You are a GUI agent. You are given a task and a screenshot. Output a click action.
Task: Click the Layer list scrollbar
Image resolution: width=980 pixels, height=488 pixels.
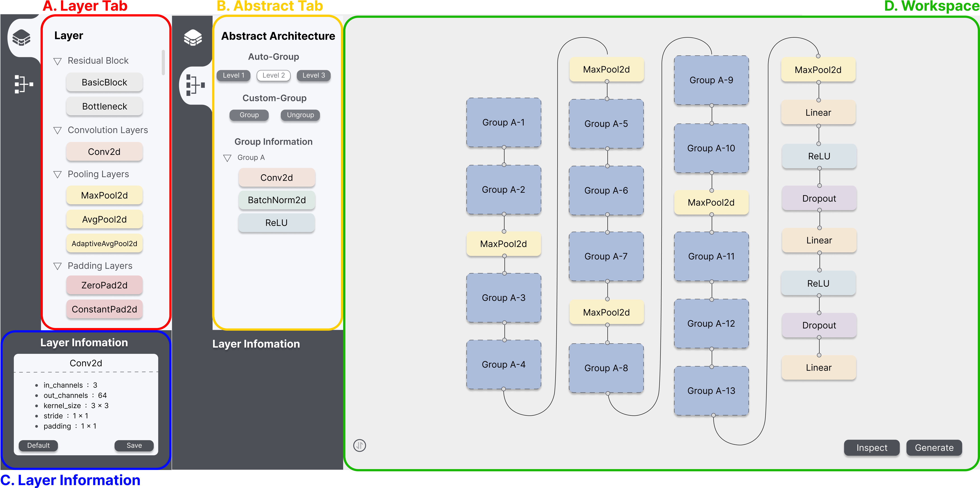pyautogui.click(x=163, y=63)
